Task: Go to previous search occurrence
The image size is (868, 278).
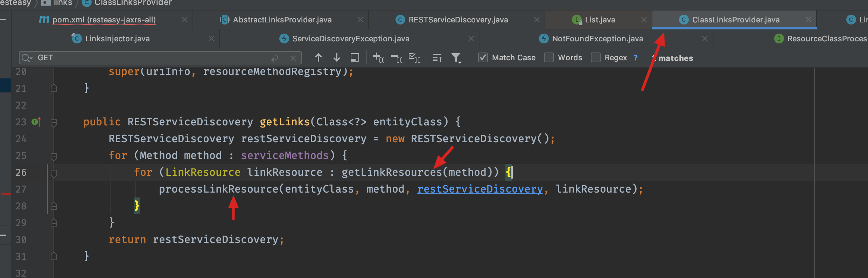Action: 318,58
